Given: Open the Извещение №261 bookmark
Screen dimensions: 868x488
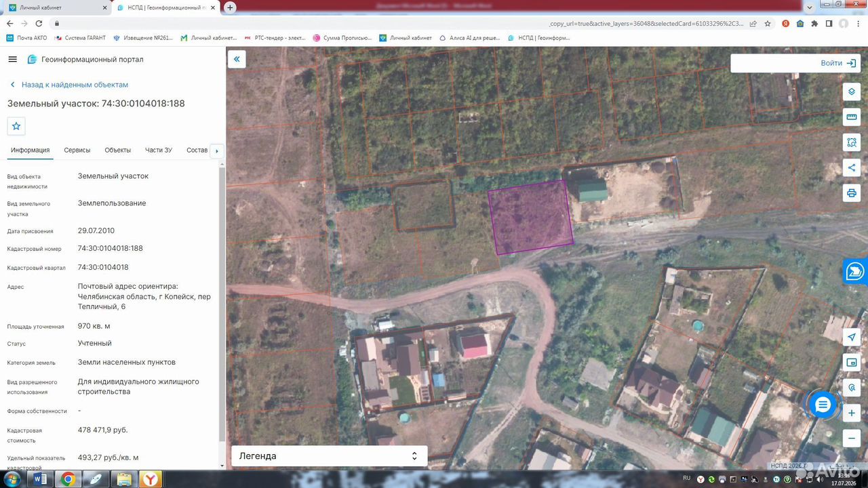Looking at the screenshot, I should [143, 38].
